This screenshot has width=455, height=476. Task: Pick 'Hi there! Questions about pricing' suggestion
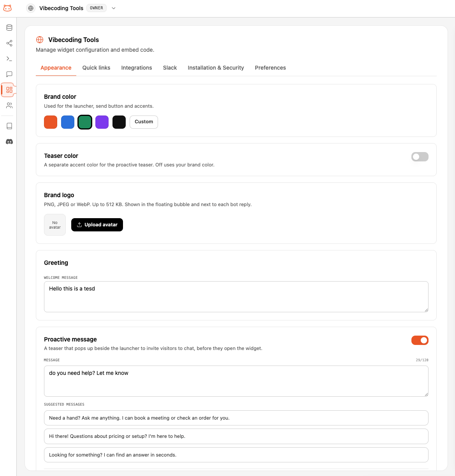tap(236, 436)
